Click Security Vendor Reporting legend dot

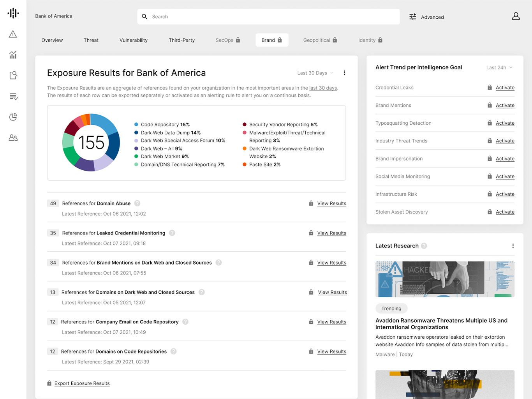coord(245,125)
